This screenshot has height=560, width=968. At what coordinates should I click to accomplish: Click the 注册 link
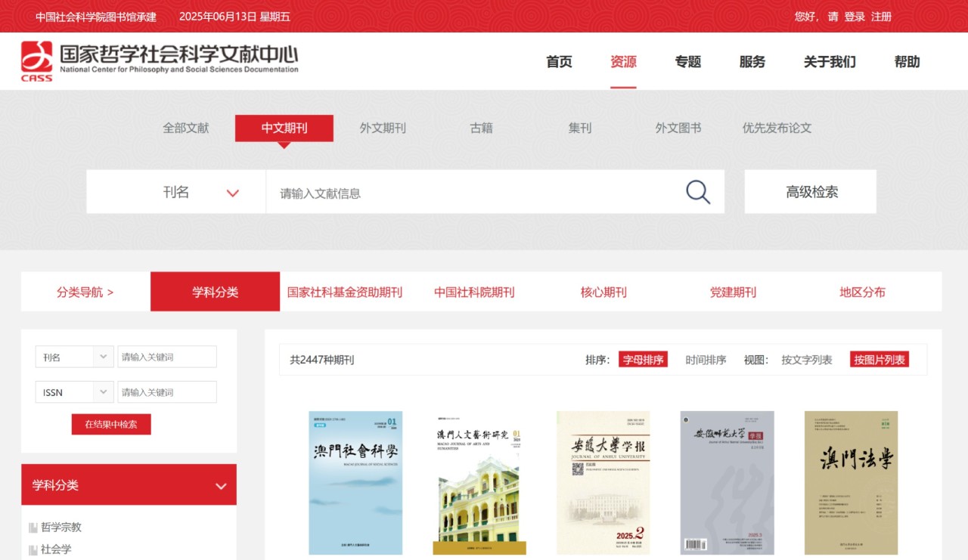(x=882, y=17)
